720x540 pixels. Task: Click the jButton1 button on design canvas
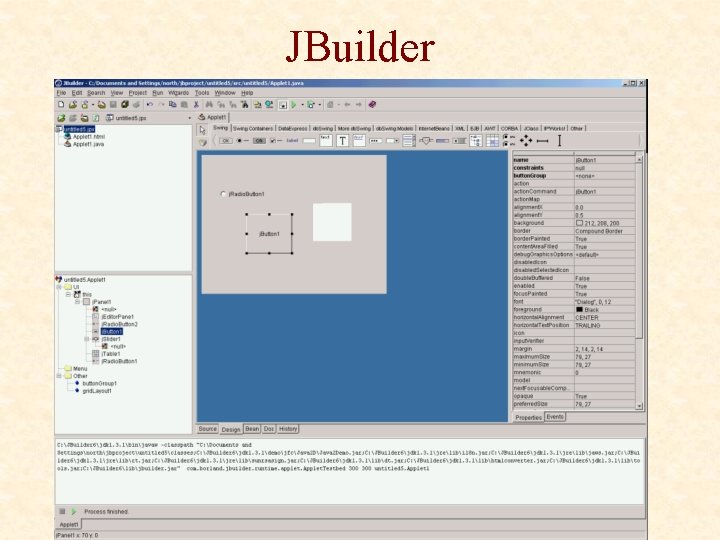[x=269, y=234]
